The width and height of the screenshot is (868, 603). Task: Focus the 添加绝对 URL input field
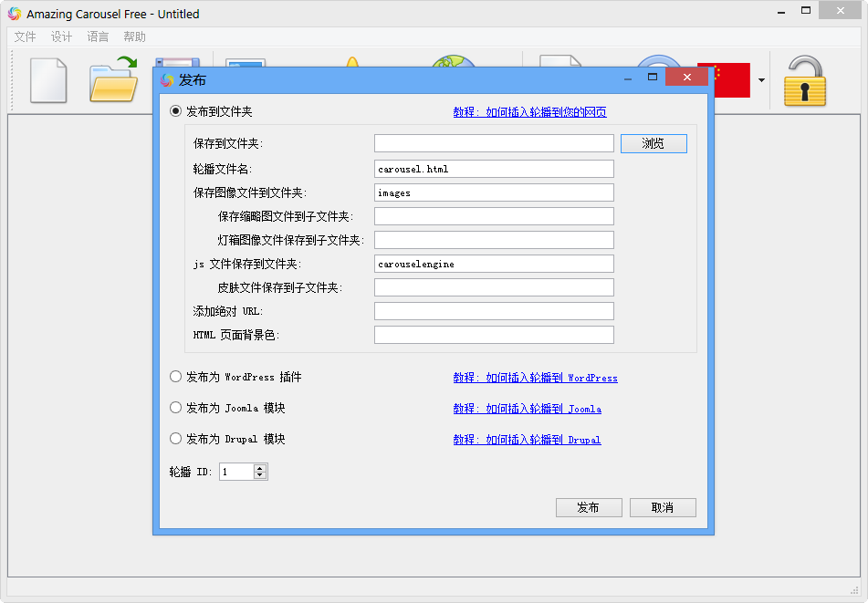(494, 311)
